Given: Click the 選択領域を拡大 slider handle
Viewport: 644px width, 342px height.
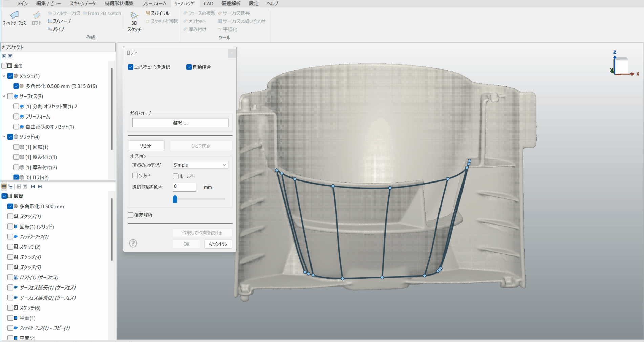Looking at the screenshot, I should click(x=175, y=199).
